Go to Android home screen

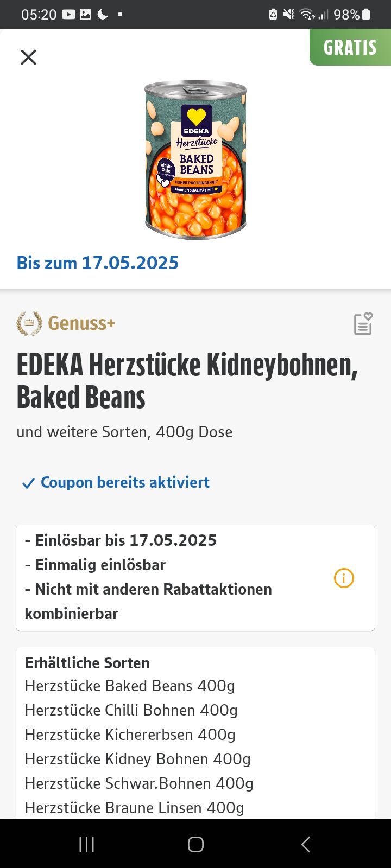click(195, 844)
